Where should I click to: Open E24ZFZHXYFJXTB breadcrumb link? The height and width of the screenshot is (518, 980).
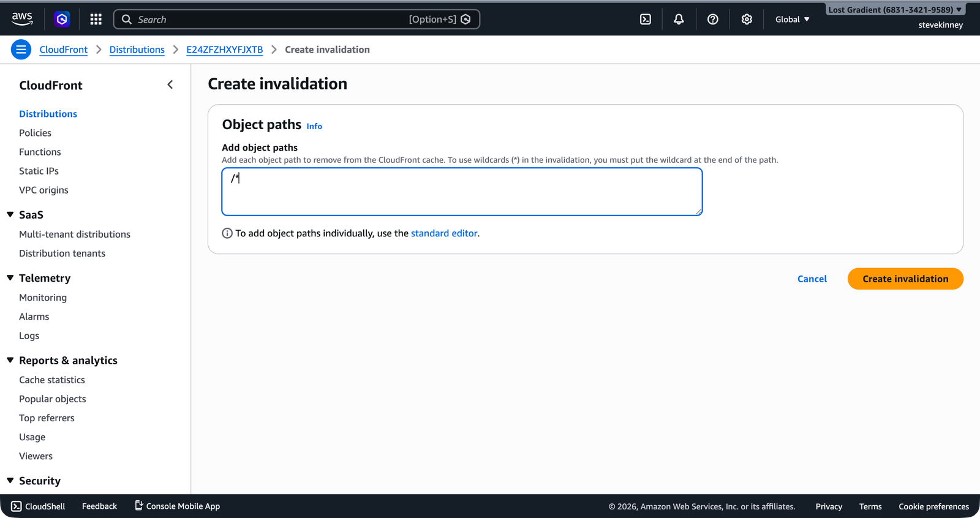click(x=225, y=50)
